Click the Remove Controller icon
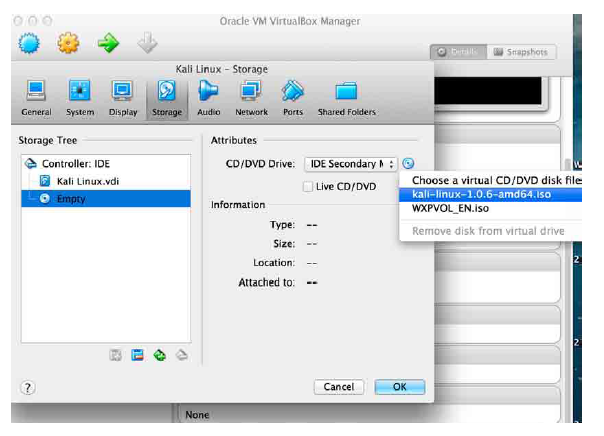Screen dimensions: 604x436 182,355
